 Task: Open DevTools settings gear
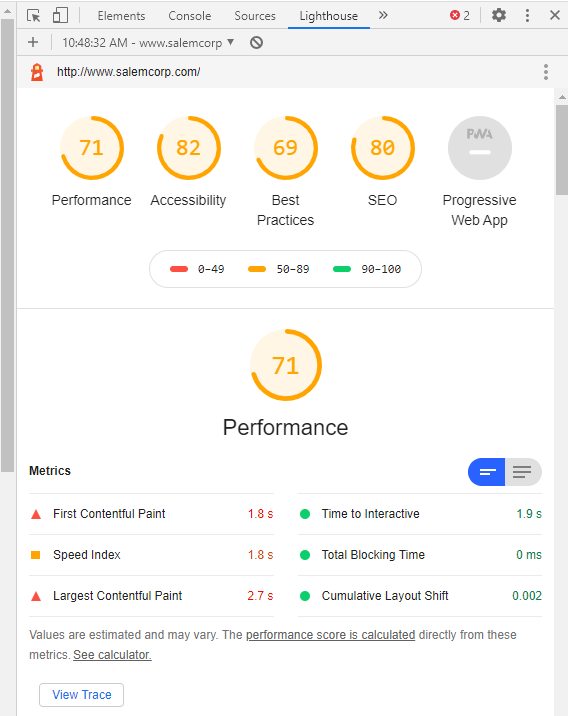tap(499, 16)
